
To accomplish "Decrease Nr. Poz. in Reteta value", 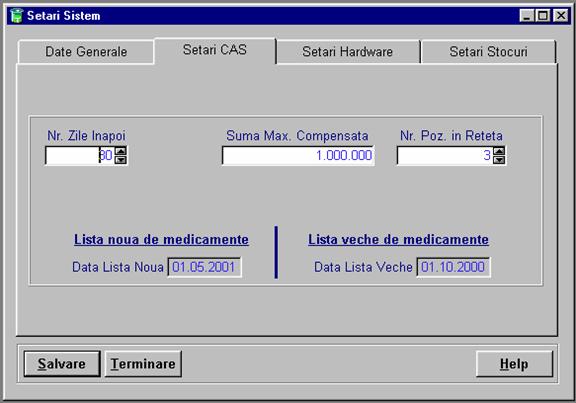I will tap(499, 160).
